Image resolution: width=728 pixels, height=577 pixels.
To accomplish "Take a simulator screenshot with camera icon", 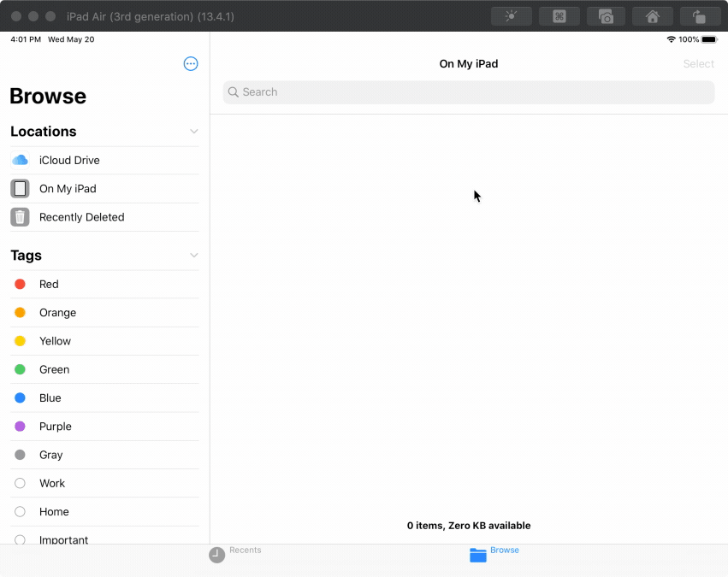I will point(606,16).
